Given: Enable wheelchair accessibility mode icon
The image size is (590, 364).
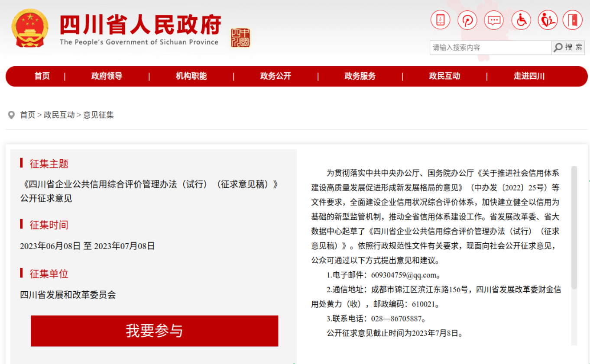Looking at the screenshot, I should click(x=521, y=20).
